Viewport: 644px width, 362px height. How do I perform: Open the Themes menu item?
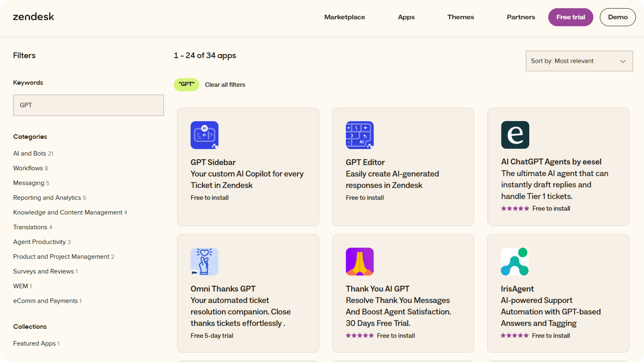(460, 17)
